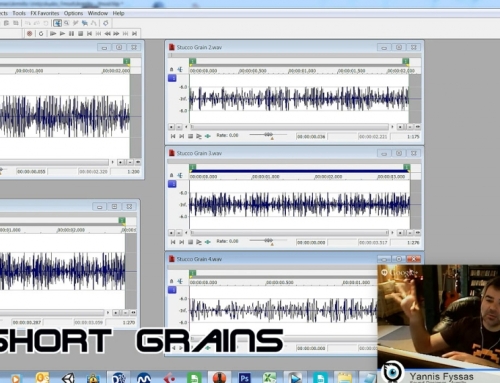This screenshot has height=383, width=500.
Task: Click Rewind in main transport toolbar
Action: pyautogui.click(x=107, y=34)
